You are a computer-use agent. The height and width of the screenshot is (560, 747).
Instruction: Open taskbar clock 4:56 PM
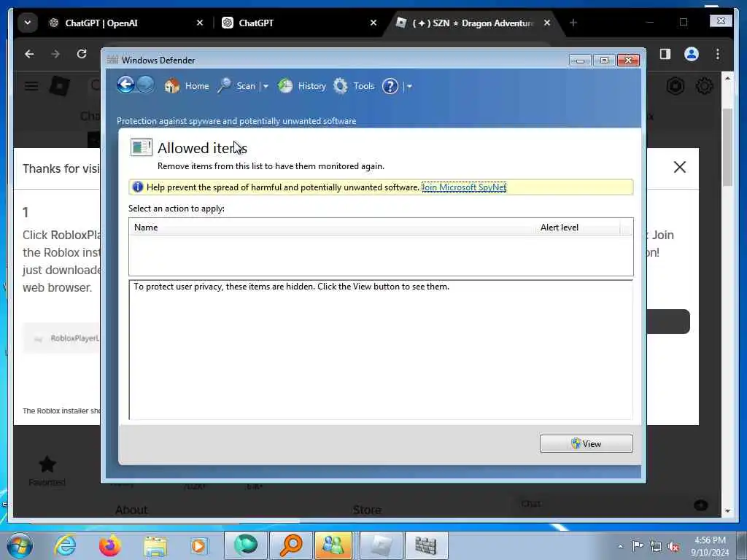[x=710, y=546]
